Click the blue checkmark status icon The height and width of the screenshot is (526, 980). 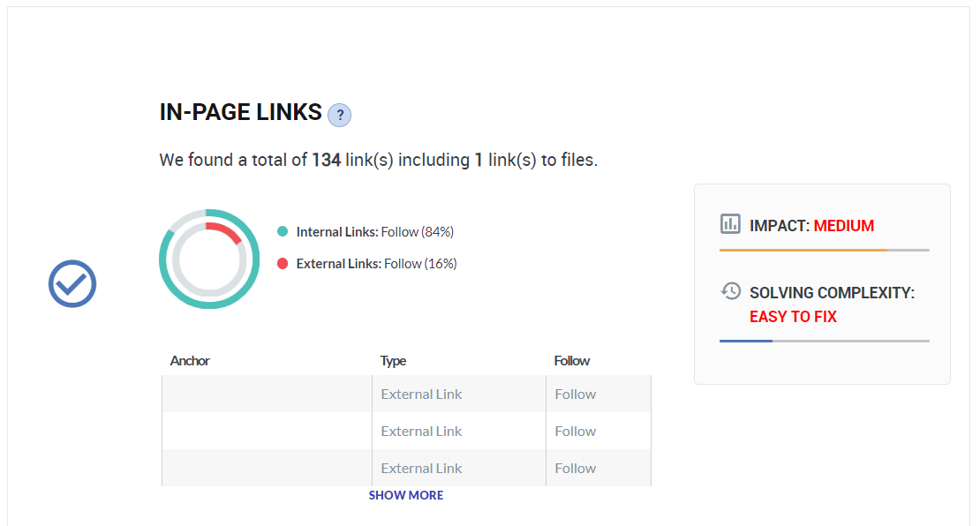coord(72,284)
